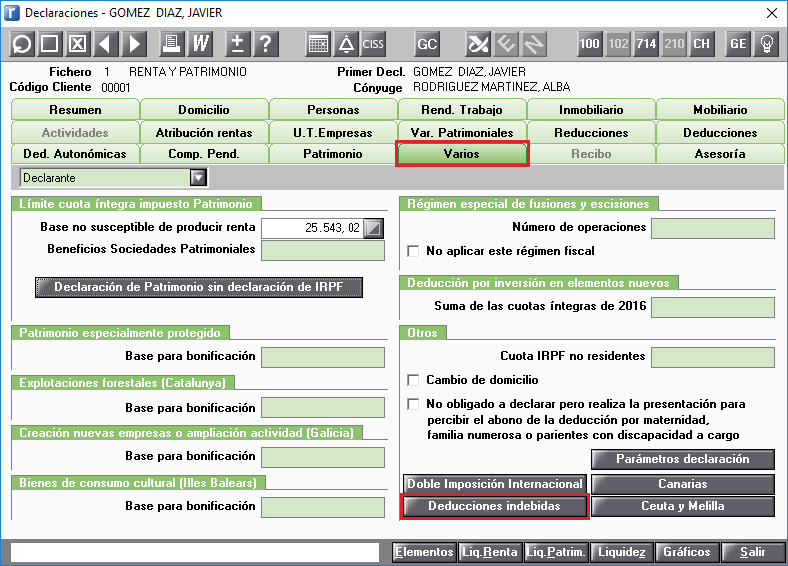
Task: Click the Liquidez button
Action: [622, 552]
